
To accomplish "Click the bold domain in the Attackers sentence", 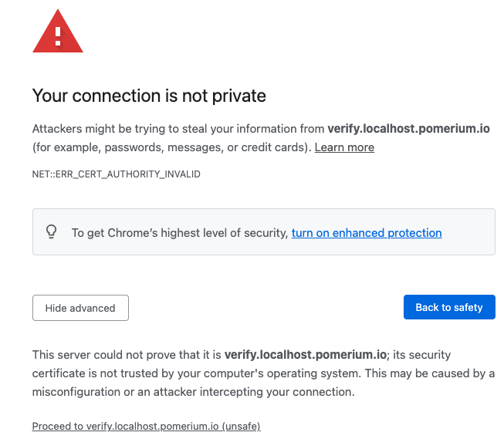I will click(408, 129).
